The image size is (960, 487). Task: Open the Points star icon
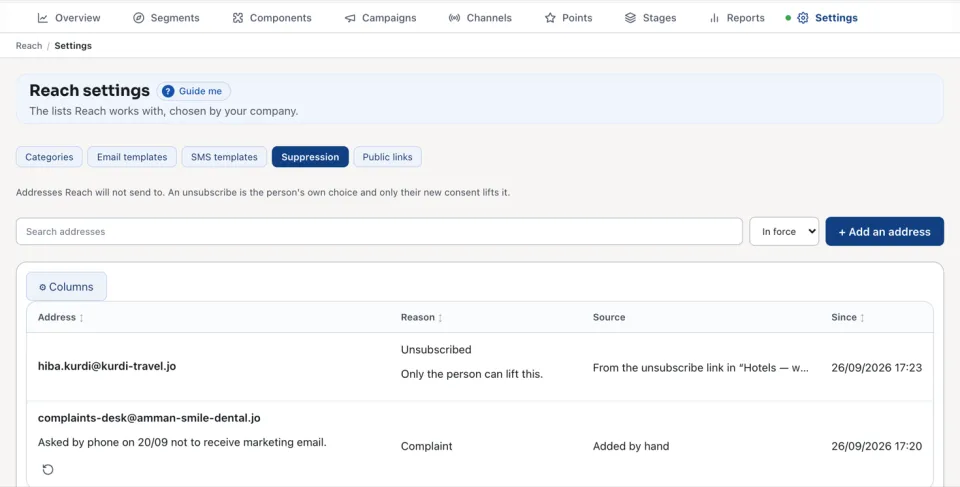point(550,18)
